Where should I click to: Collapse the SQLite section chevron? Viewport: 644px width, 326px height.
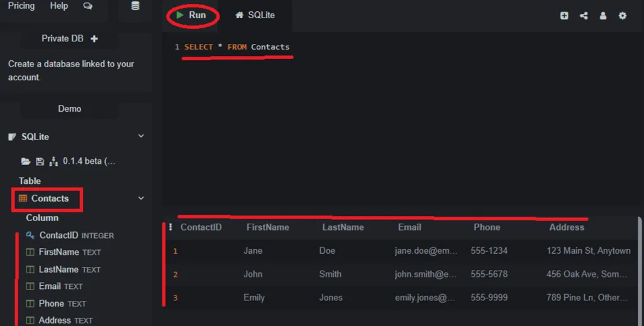pos(141,136)
